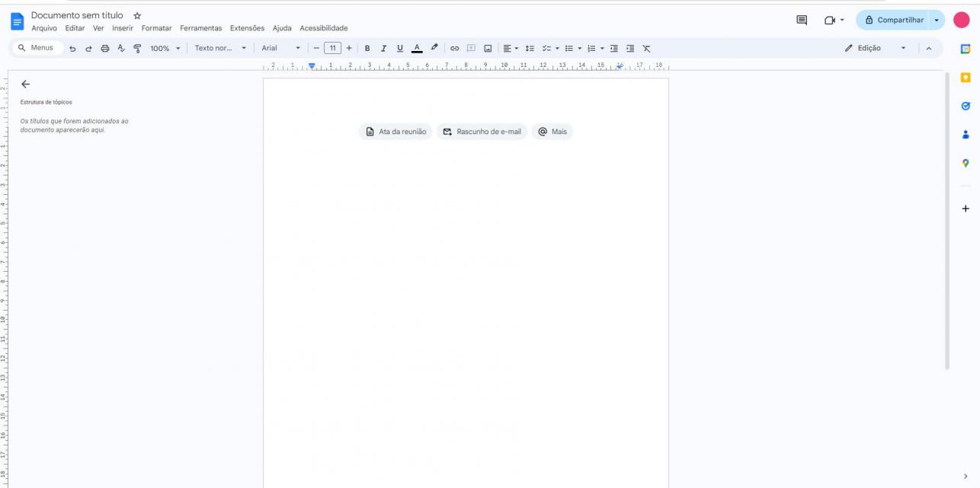Open the pink account avatar
The width and height of the screenshot is (980, 488).
pos(961,20)
